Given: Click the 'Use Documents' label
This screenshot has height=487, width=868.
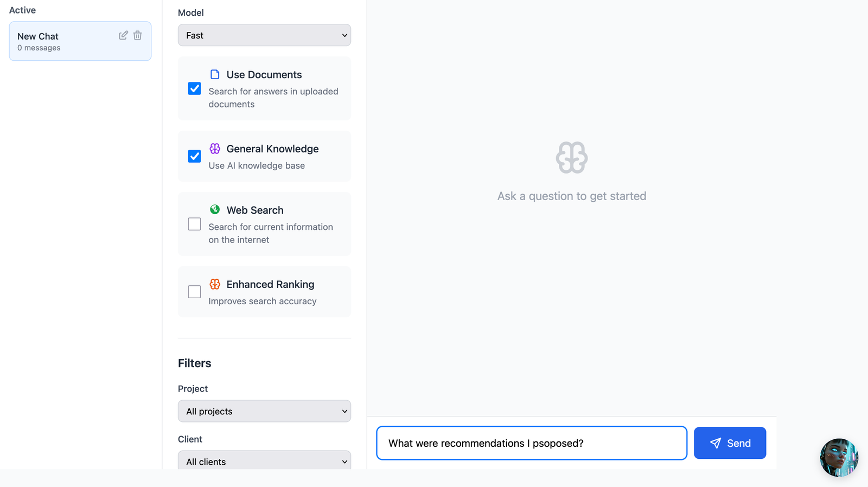Looking at the screenshot, I should 264,75.
